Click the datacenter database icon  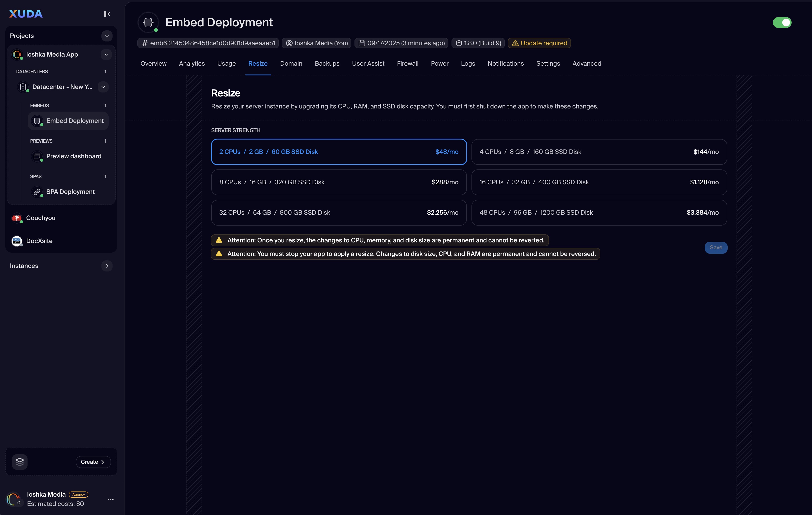23,87
